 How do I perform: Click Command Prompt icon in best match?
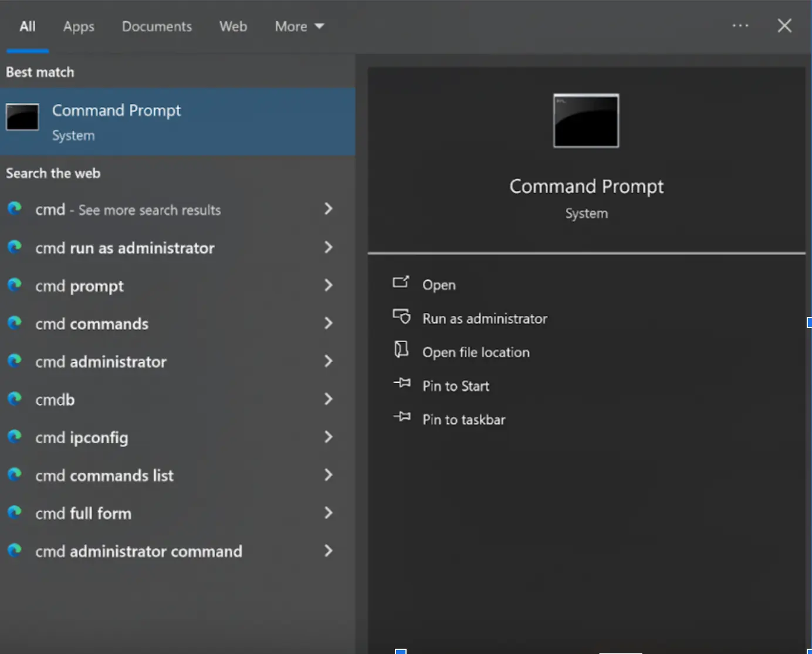22,117
